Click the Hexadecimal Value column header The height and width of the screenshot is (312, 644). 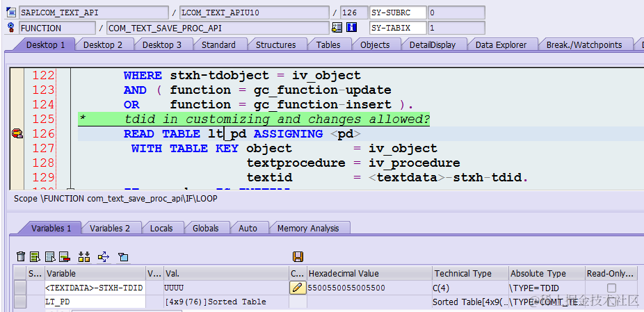pyautogui.click(x=369, y=273)
